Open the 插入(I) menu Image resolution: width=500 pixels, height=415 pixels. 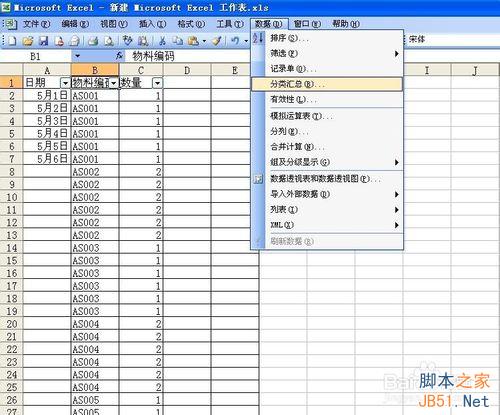(152, 24)
